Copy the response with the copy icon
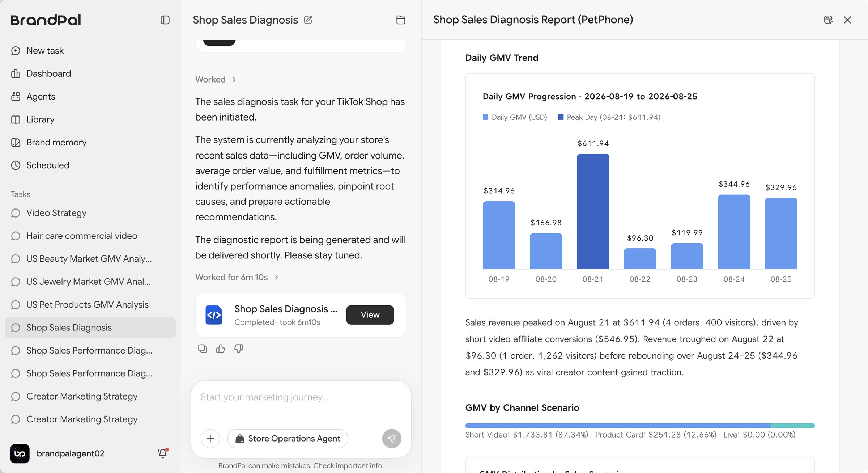The width and height of the screenshot is (868, 473). point(203,349)
